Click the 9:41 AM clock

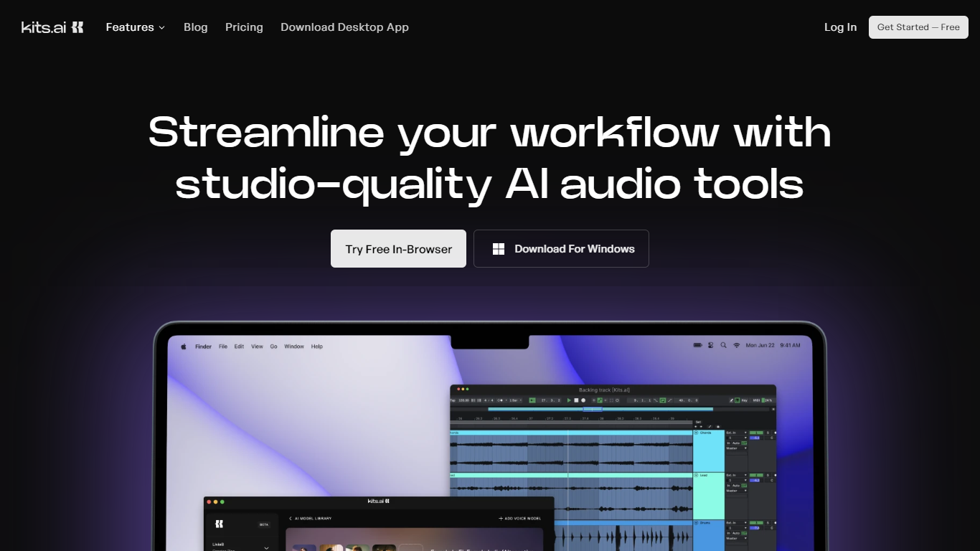(790, 345)
